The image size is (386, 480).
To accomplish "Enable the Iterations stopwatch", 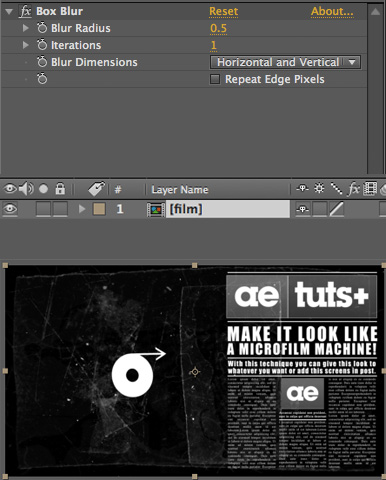I will pyautogui.click(x=42, y=45).
